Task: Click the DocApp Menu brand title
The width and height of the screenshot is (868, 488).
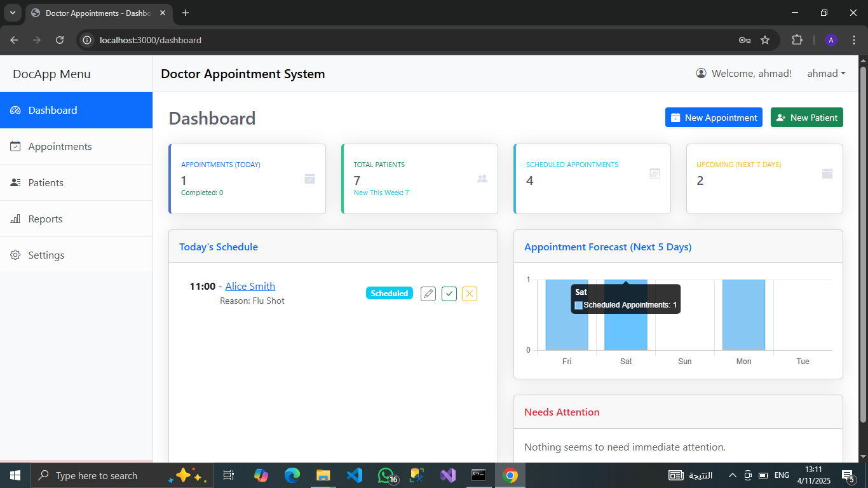Action: [52, 74]
